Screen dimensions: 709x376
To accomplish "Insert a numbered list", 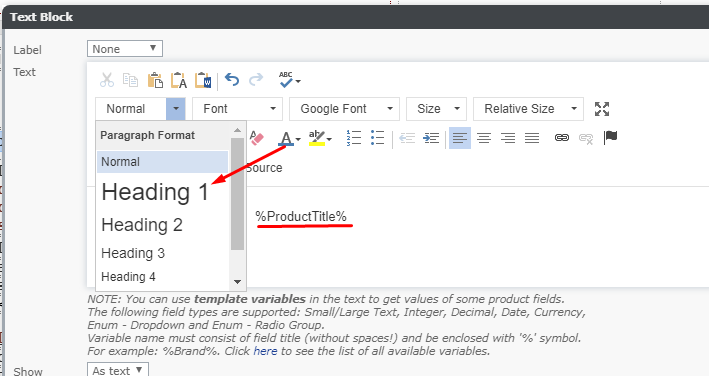I will [354, 138].
